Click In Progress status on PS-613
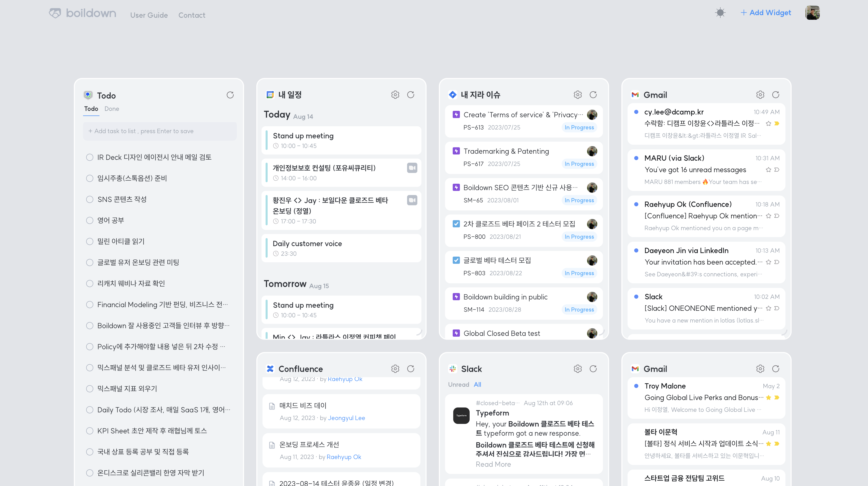 click(579, 128)
